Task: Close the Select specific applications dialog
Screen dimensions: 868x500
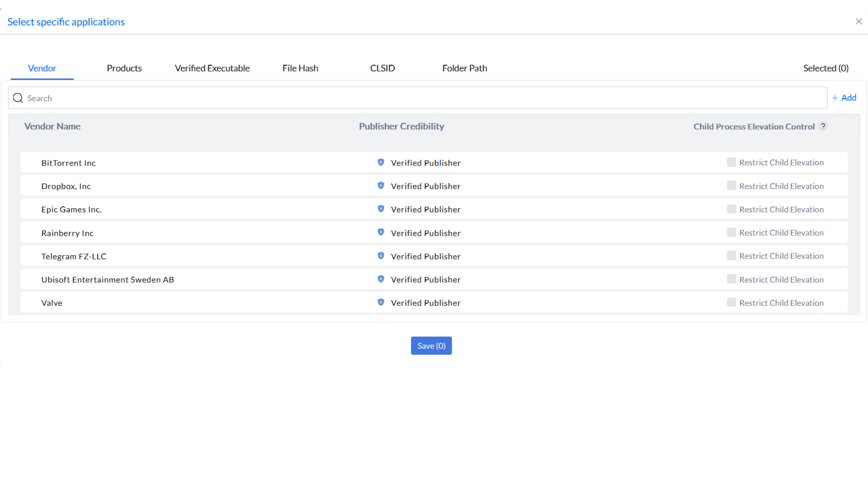Action: click(858, 22)
